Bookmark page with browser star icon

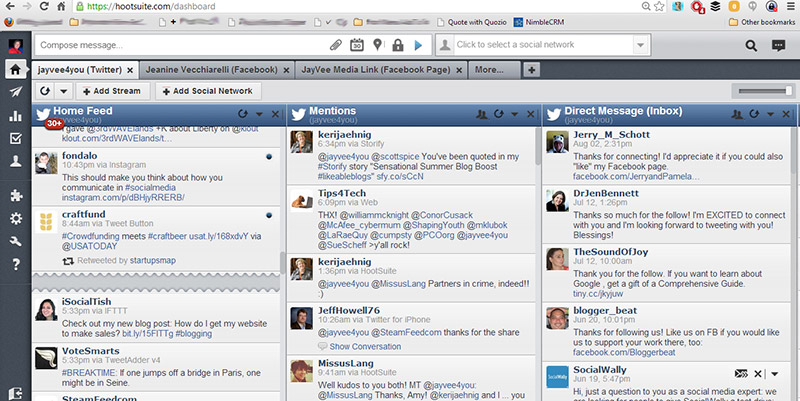pyautogui.click(x=659, y=6)
